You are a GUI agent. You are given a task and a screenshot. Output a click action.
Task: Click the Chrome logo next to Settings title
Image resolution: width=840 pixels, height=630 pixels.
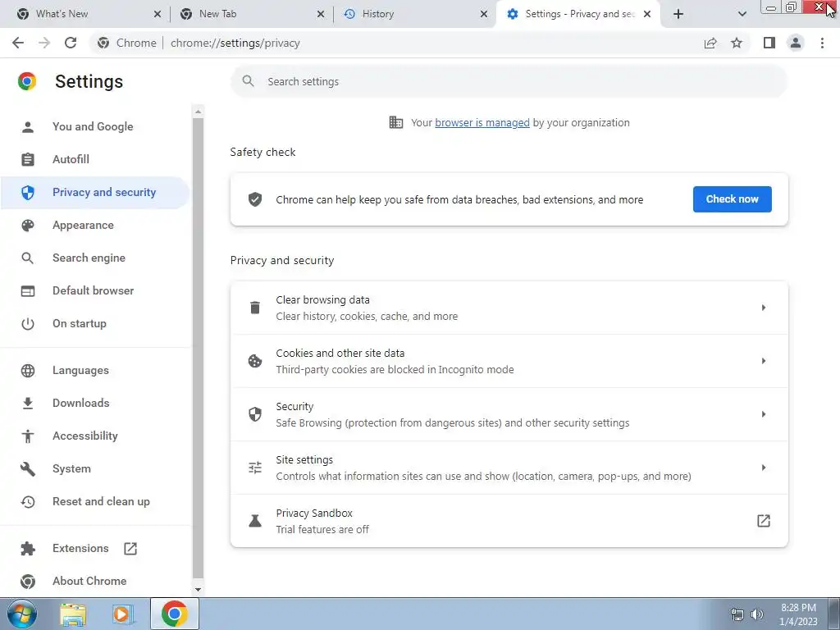(x=27, y=81)
